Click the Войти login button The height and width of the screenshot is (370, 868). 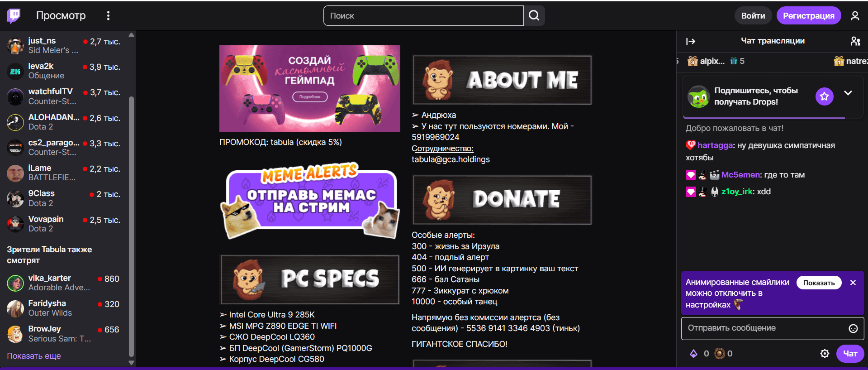(x=753, y=16)
